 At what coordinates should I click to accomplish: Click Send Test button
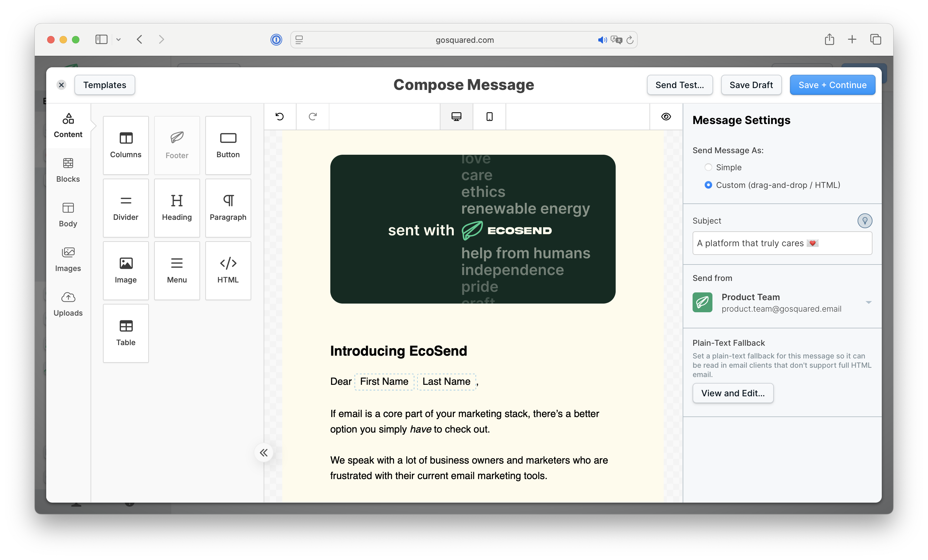[x=680, y=85]
